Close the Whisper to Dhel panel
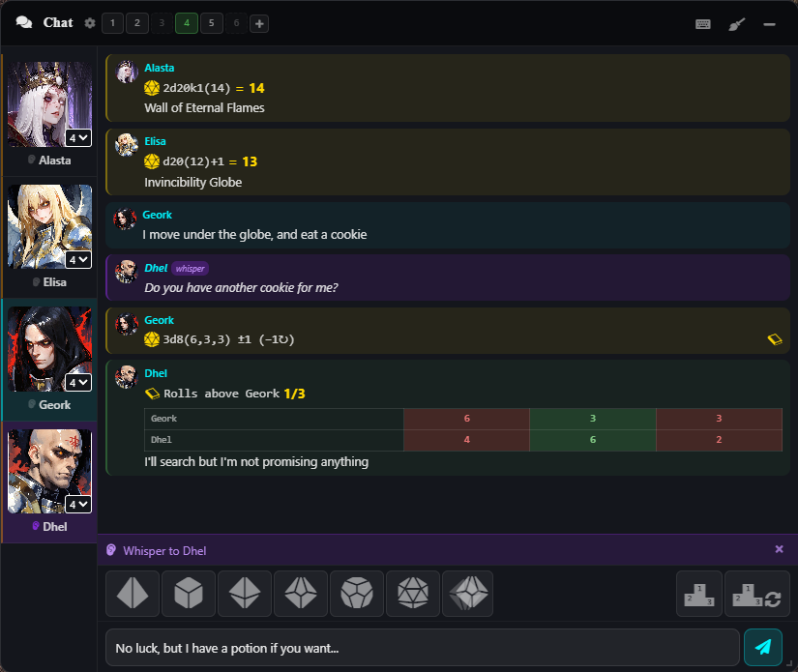798x672 pixels. [x=779, y=549]
